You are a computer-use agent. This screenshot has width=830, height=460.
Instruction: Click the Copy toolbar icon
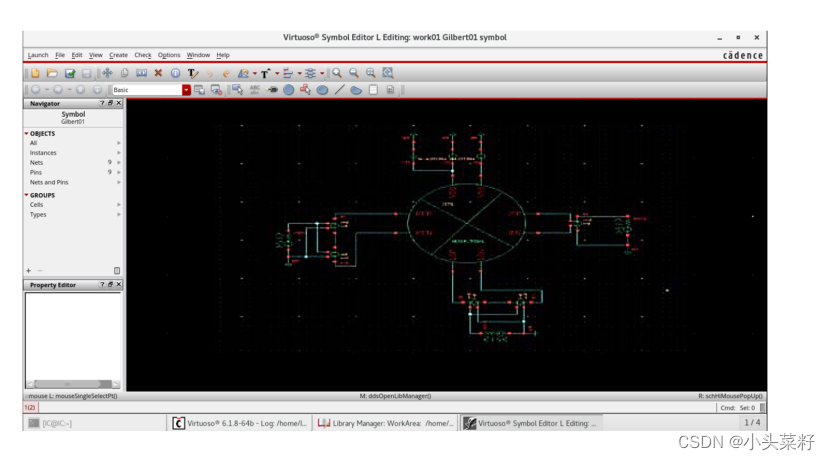pyautogui.click(x=124, y=73)
